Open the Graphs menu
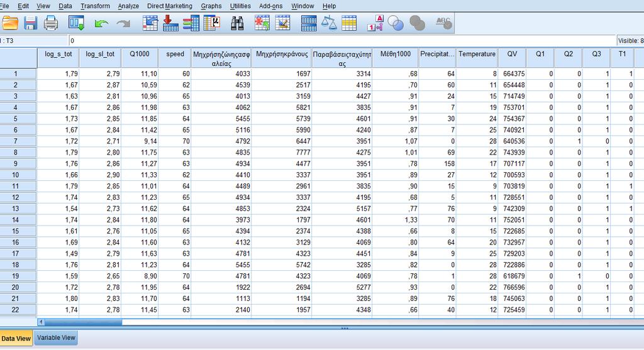The width and height of the screenshot is (644, 350). pyautogui.click(x=211, y=6)
